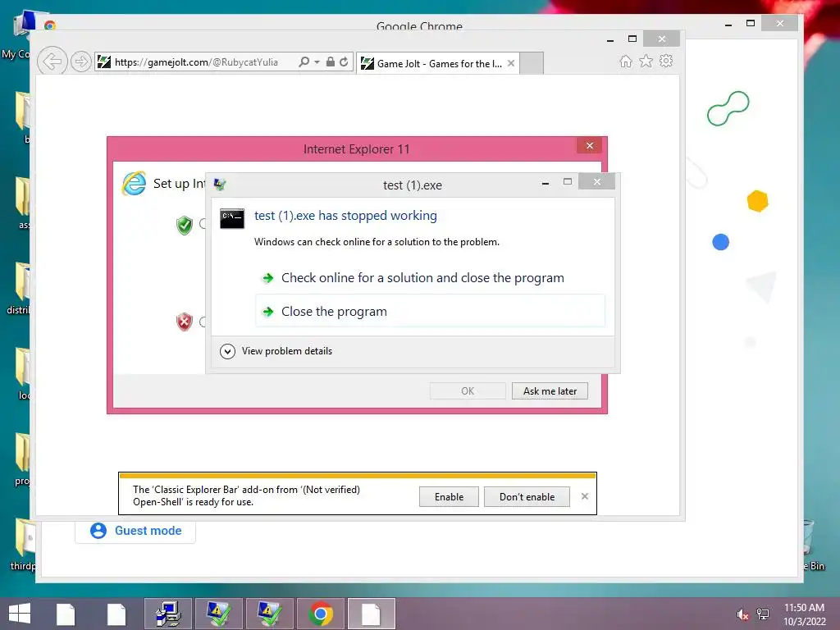Click the Guest mode button in Chrome
The image size is (840, 630).
pyautogui.click(x=135, y=531)
